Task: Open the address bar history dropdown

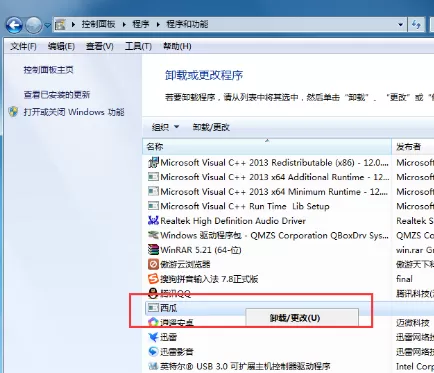Action: click(400, 24)
